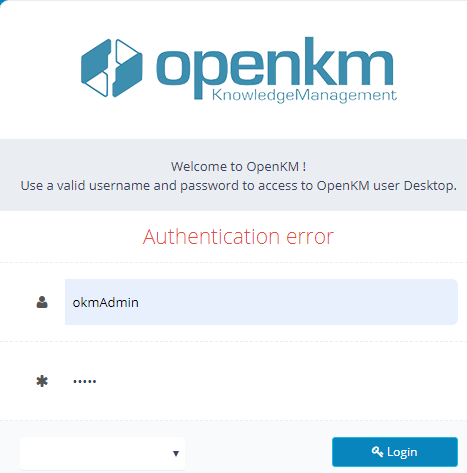Click the asterisk password icon

click(x=42, y=381)
